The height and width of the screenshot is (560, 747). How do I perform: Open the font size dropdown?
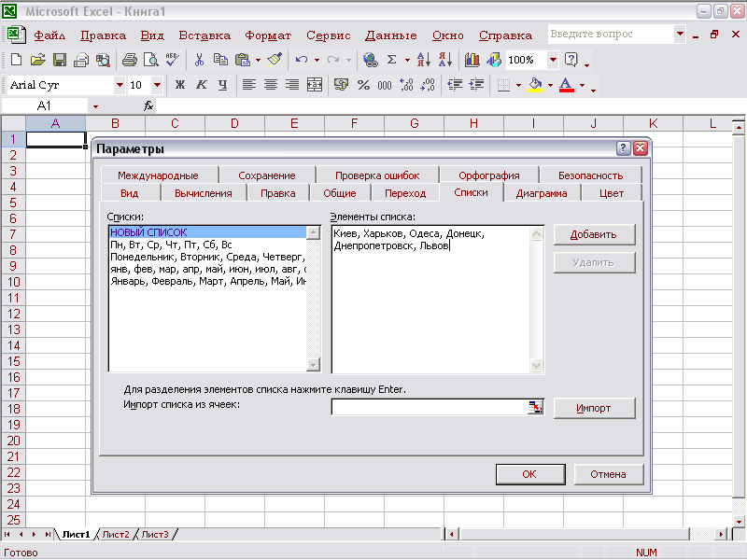(x=157, y=85)
